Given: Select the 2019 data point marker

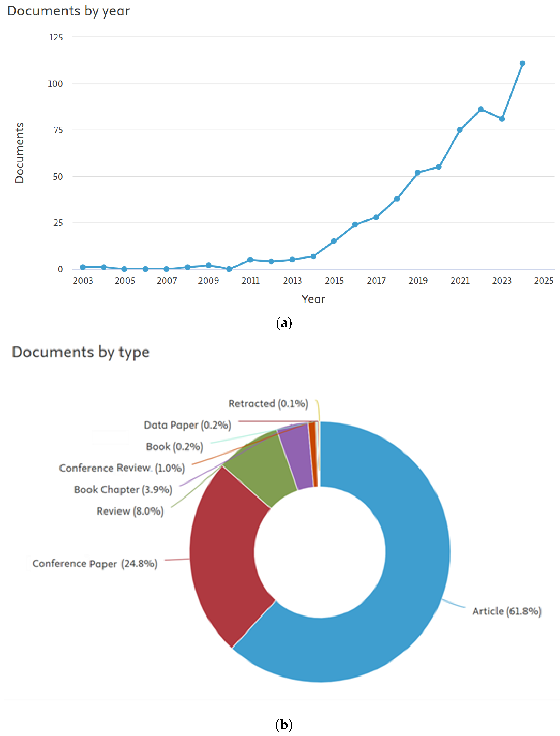Looking at the screenshot, I should [417, 172].
